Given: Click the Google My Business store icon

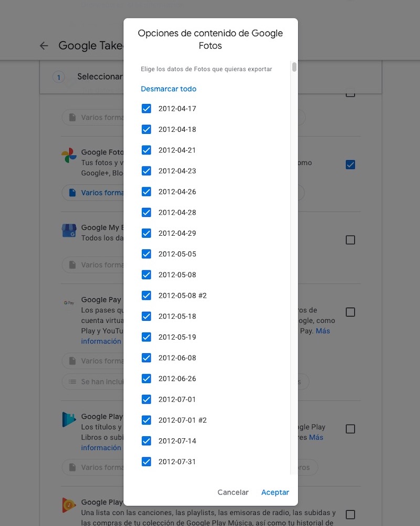Looking at the screenshot, I should 69,231.
